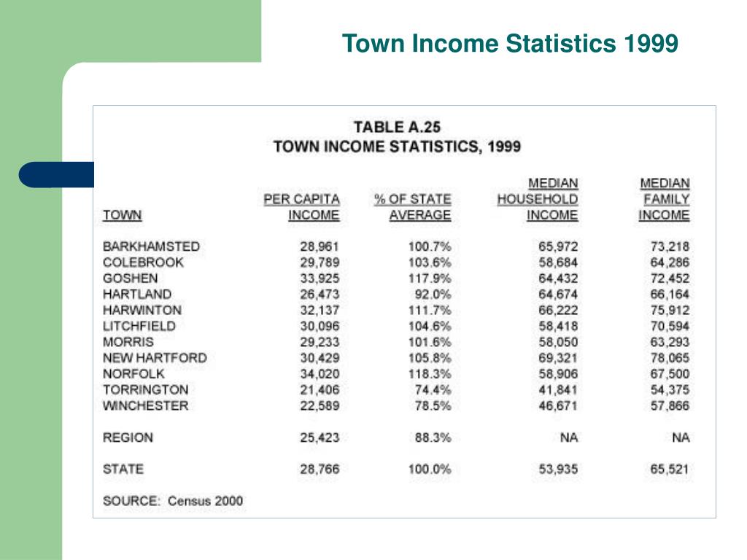Click Norfolk family income 67,500
Viewport: 747px width, 560px height.
670,374
